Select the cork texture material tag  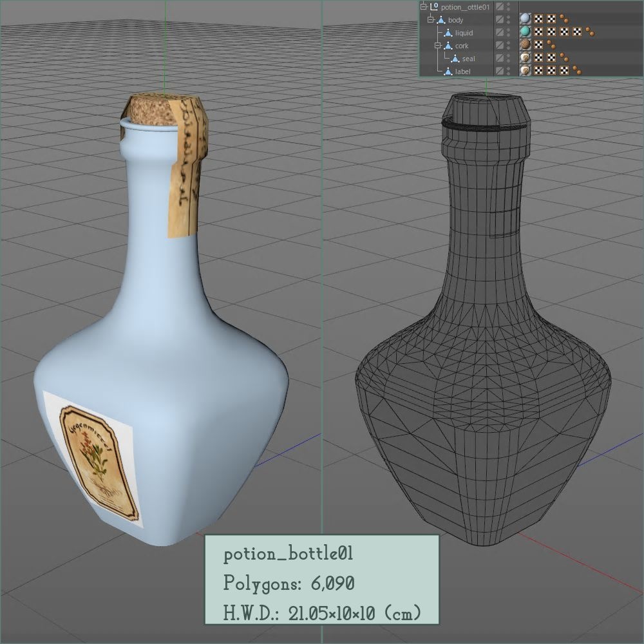coord(526,44)
